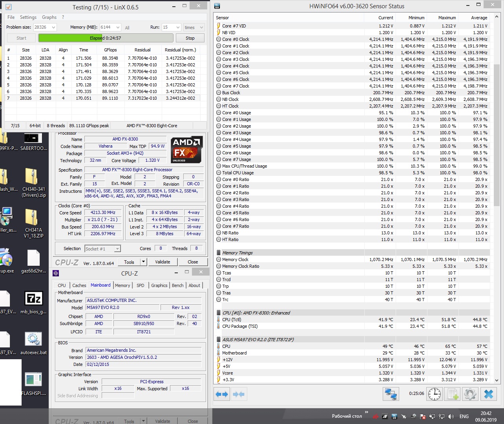Switch to CPU-Z SPD tab
The width and height of the screenshot is (504, 424).
coord(141,285)
